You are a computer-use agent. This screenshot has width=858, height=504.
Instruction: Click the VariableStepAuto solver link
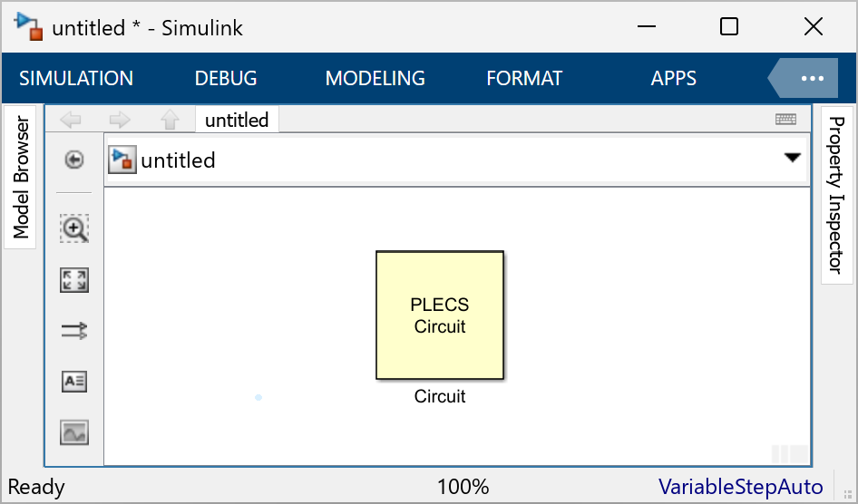(740, 487)
